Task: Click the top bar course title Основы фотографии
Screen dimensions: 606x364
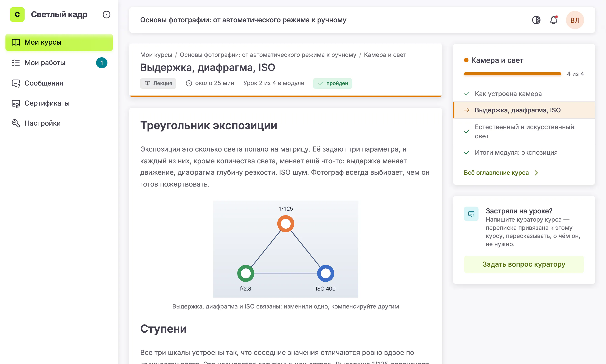Action: (x=243, y=20)
